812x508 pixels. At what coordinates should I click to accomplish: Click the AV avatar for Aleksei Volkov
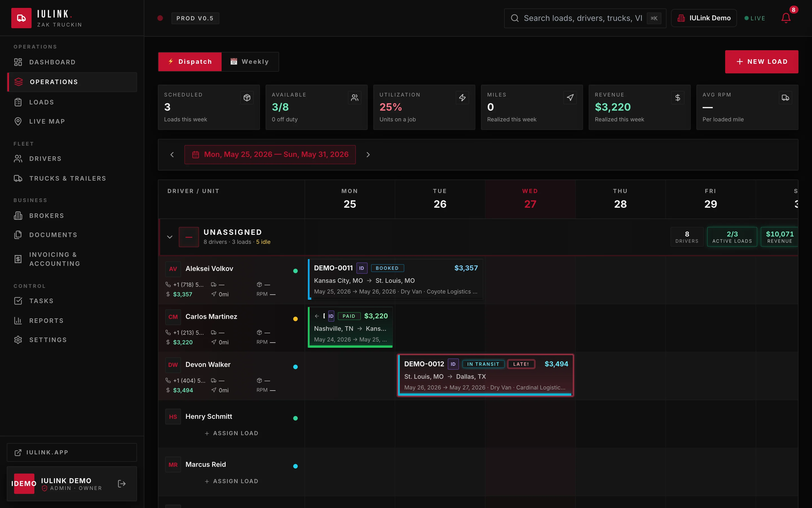pyautogui.click(x=173, y=269)
